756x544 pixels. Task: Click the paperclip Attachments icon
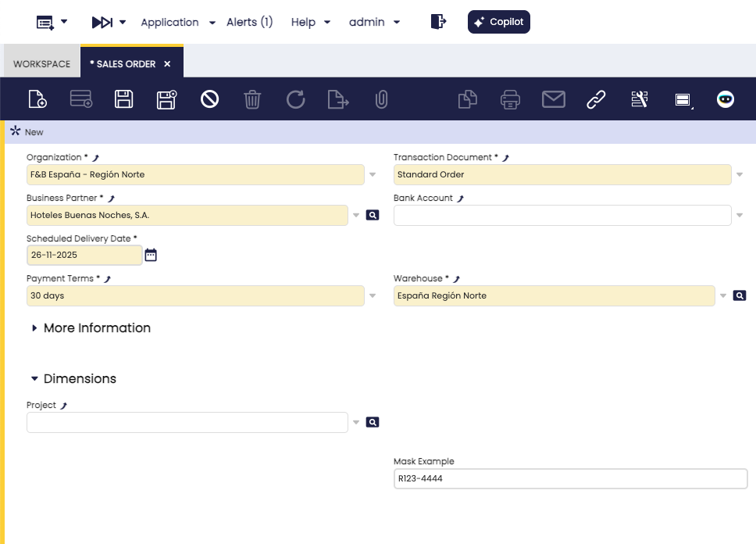click(381, 99)
